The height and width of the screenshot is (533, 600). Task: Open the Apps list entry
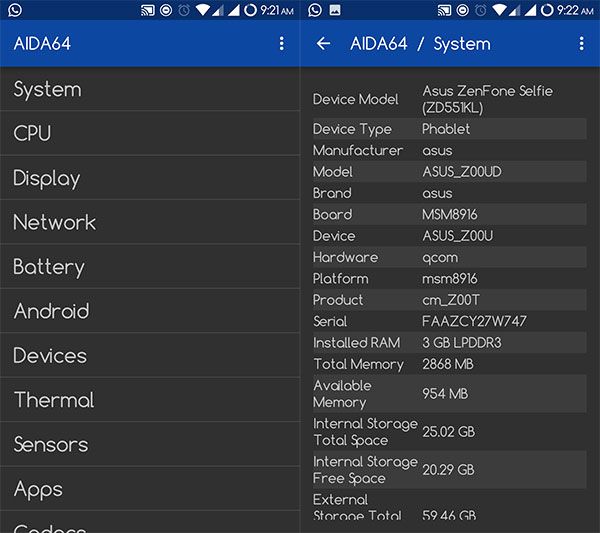pos(150,489)
